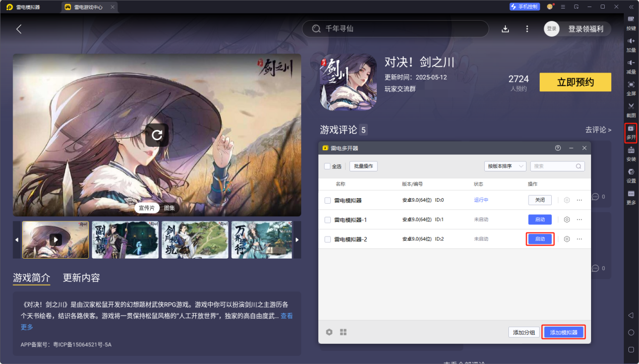Click the 千年寻仙 search field
The image size is (639, 364).
pyautogui.click(x=395, y=29)
